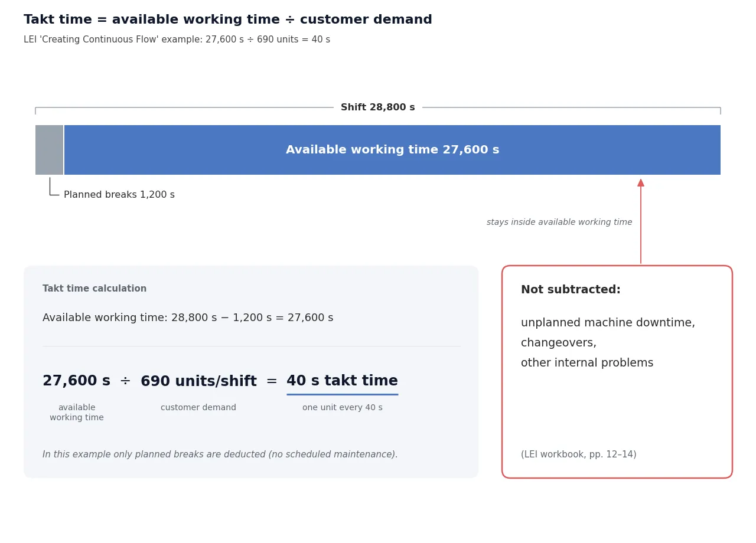The image size is (756, 543).
Task: Select the 'changeovers,' line
Action: coord(559,343)
